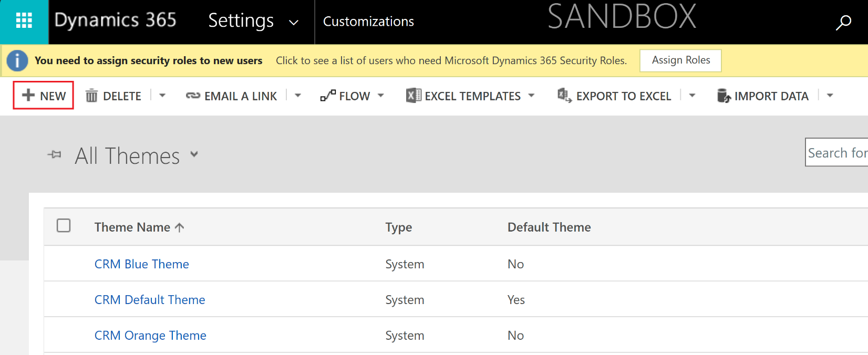Open the CRM Default Theme link
This screenshot has height=355, width=868.
pos(150,300)
